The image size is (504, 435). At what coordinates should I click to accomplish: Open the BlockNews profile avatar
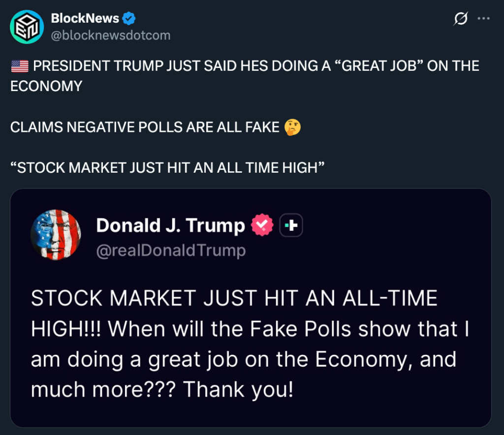coord(27,27)
